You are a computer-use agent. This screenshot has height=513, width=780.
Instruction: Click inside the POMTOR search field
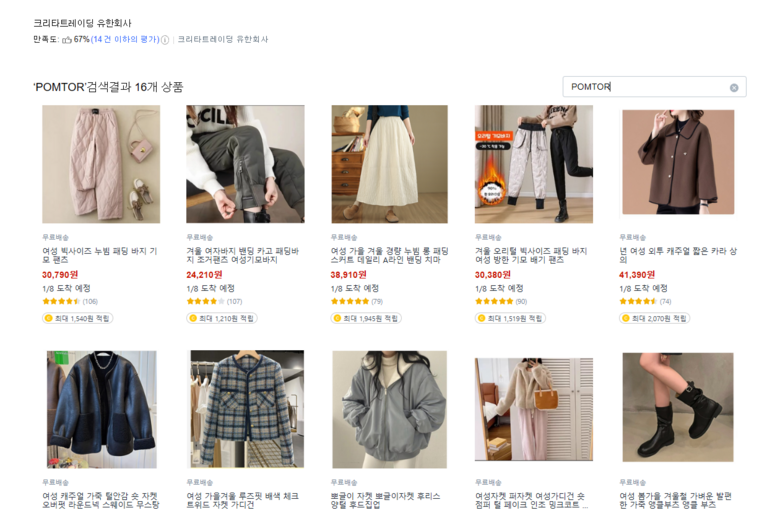pos(645,87)
